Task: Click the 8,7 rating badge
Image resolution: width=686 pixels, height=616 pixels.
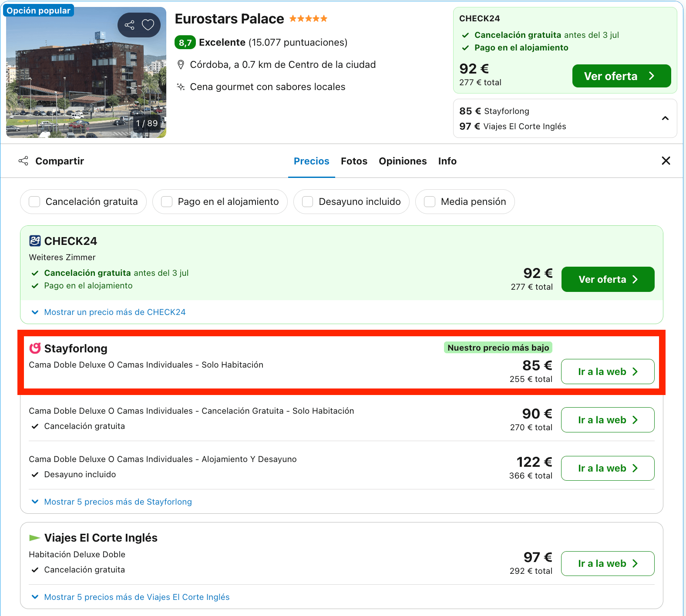Action: pos(185,43)
